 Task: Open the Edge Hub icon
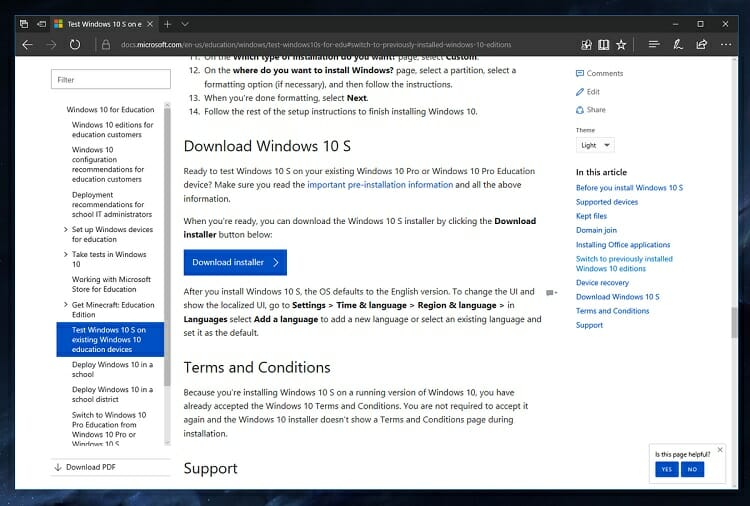(654, 44)
